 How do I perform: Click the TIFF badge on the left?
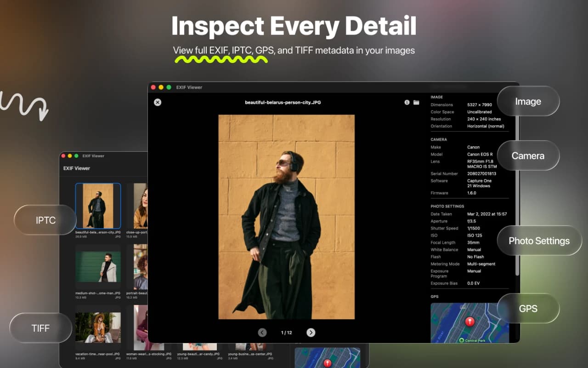click(40, 328)
